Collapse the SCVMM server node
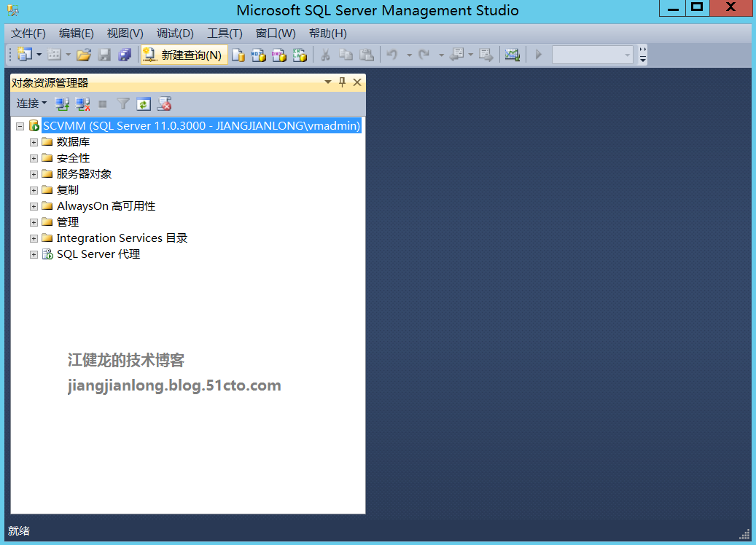Image resolution: width=756 pixels, height=545 pixels. tap(20, 126)
